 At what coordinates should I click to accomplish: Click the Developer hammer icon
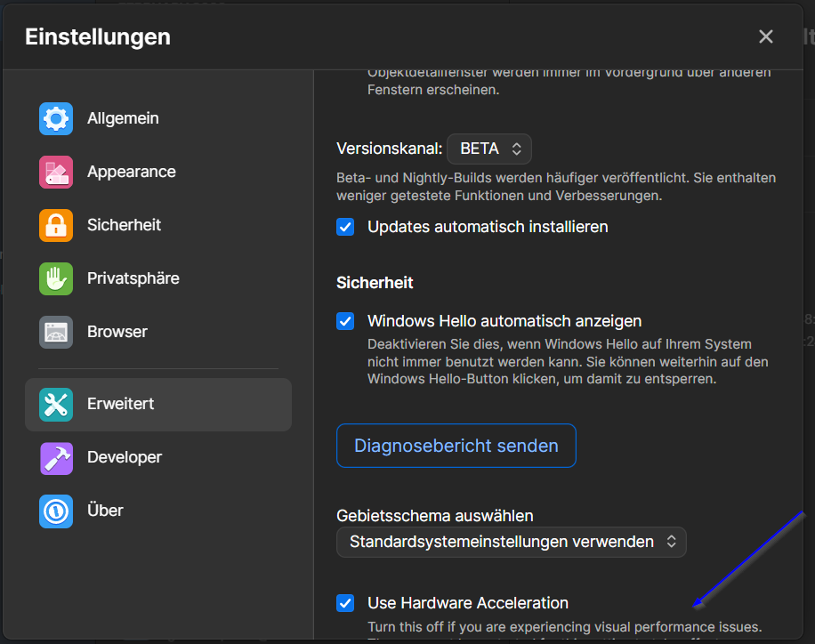[56, 458]
